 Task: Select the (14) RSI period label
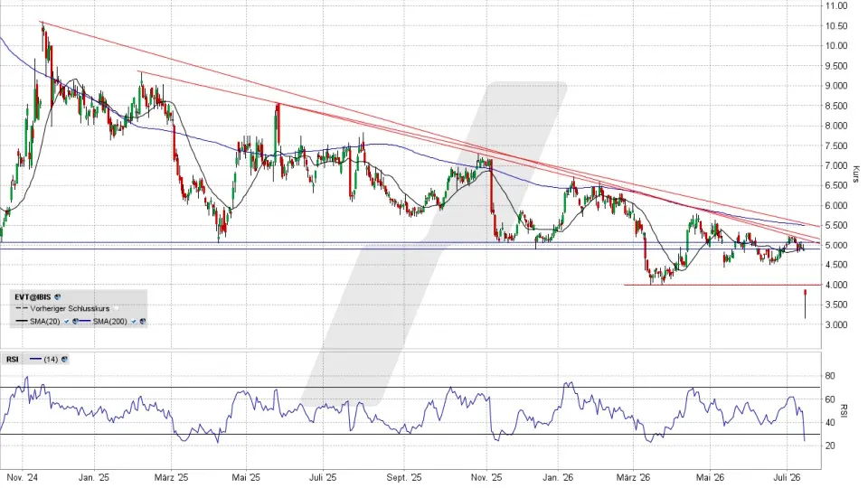[x=51, y=359]
